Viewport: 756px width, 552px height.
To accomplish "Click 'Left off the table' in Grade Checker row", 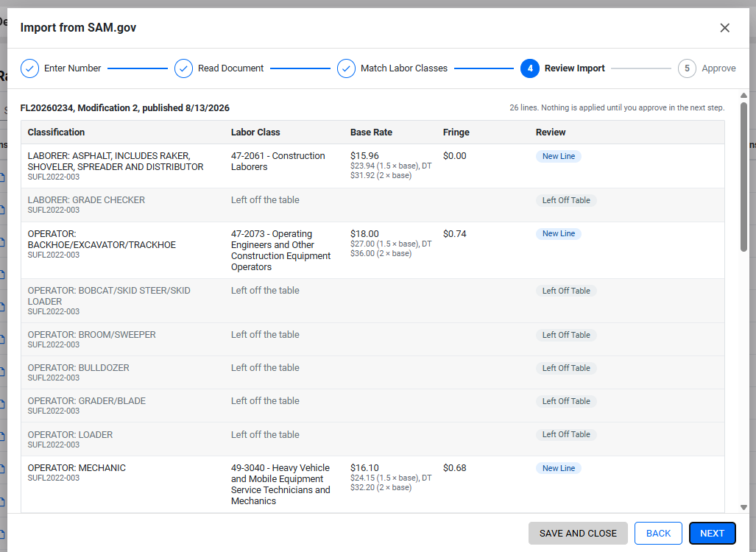I will [265, 199].
